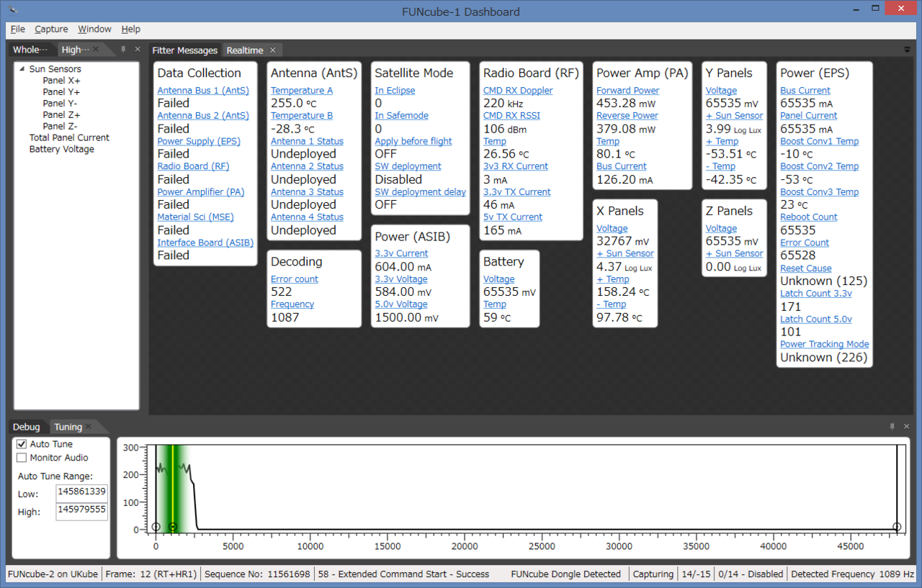This screenshot has width=922, height=588.
Task: Click the Decoding Frequency link
Action: [292, 304]
